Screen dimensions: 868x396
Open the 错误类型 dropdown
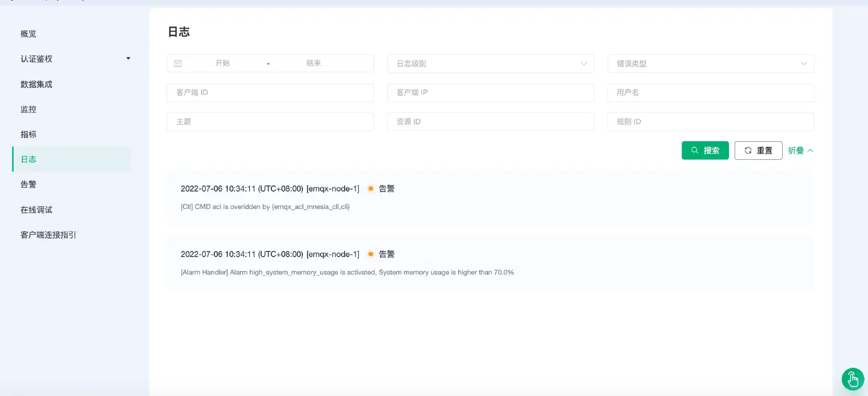(x=710, y=63)
